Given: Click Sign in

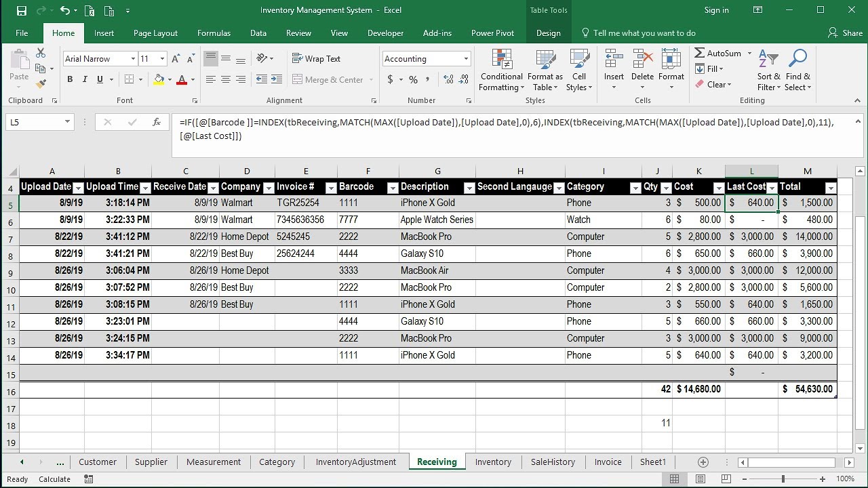Looking at the screenshot, I should pyautogui.click(x=716, y=10).
